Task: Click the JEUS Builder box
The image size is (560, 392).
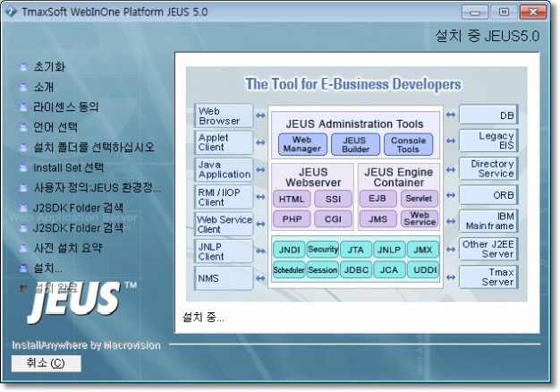Action: tap(355, 144)
